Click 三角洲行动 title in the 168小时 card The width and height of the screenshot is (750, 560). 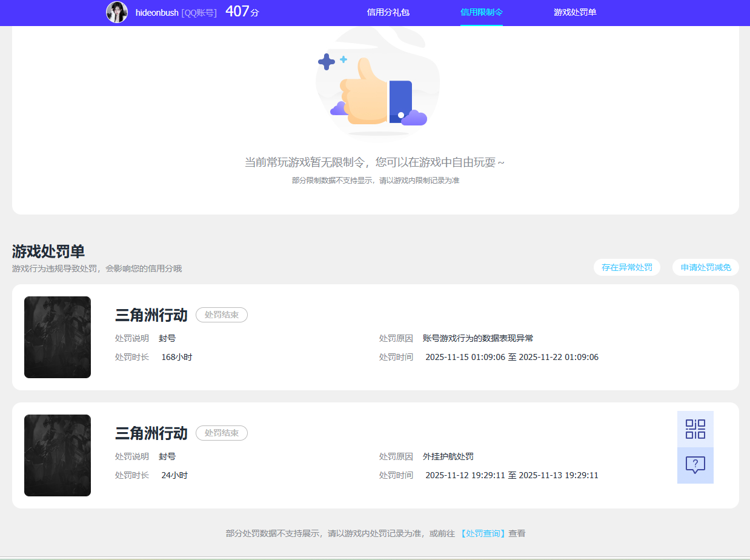coord(151,315)
